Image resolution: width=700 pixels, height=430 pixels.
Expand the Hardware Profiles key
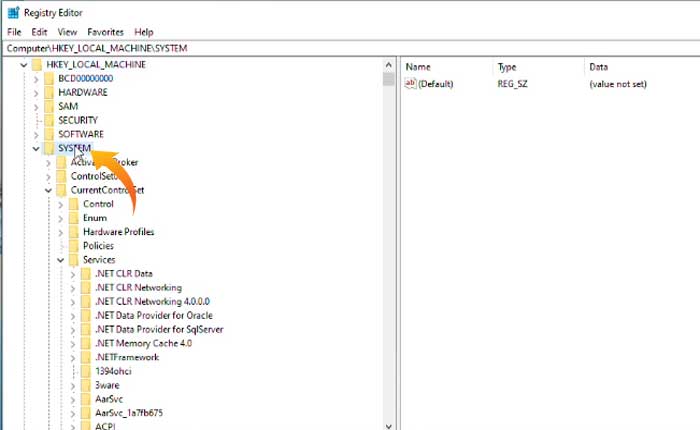pos(61,232)
